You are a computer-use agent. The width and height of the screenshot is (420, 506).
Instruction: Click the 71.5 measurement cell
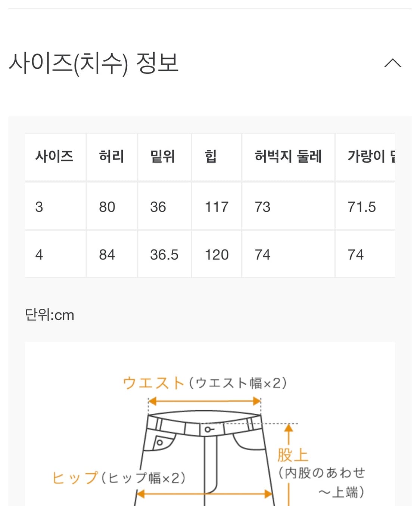[360, 206]
